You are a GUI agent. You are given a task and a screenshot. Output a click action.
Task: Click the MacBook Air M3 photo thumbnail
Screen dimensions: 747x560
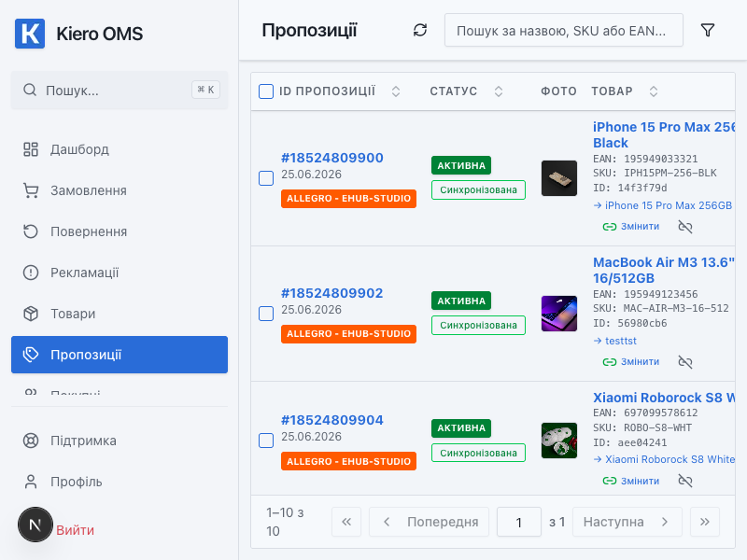(559, 314)
